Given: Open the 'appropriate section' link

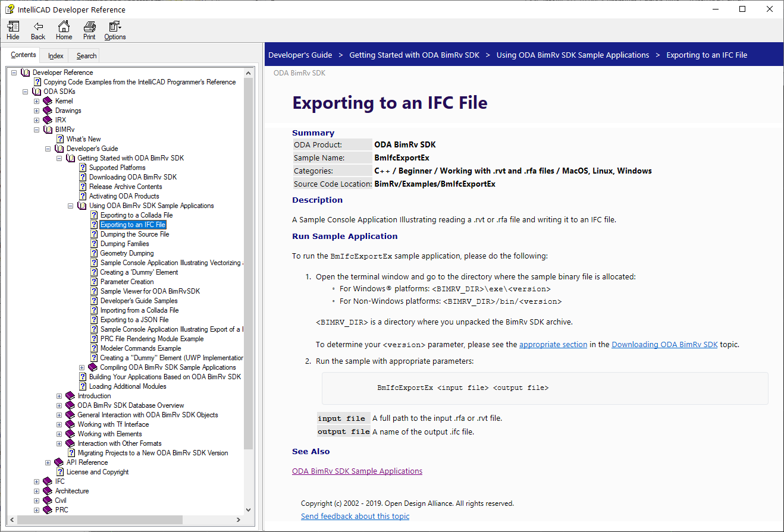Looking at the screenshot, I should 553,344.
